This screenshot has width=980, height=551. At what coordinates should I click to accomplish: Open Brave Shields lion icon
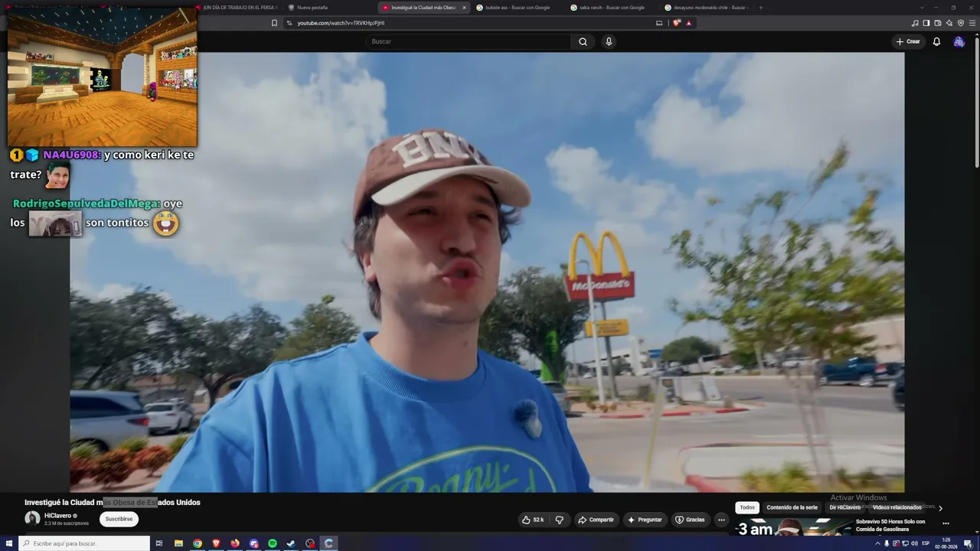click(677, 23)
